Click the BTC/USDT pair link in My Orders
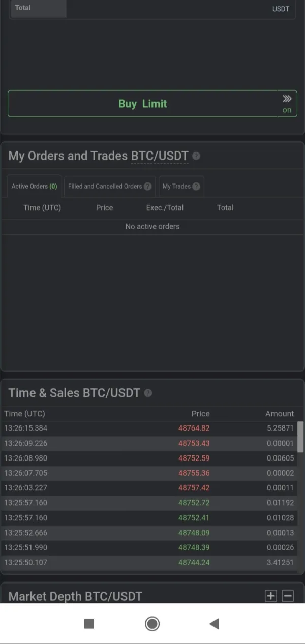 coord(160,156)
